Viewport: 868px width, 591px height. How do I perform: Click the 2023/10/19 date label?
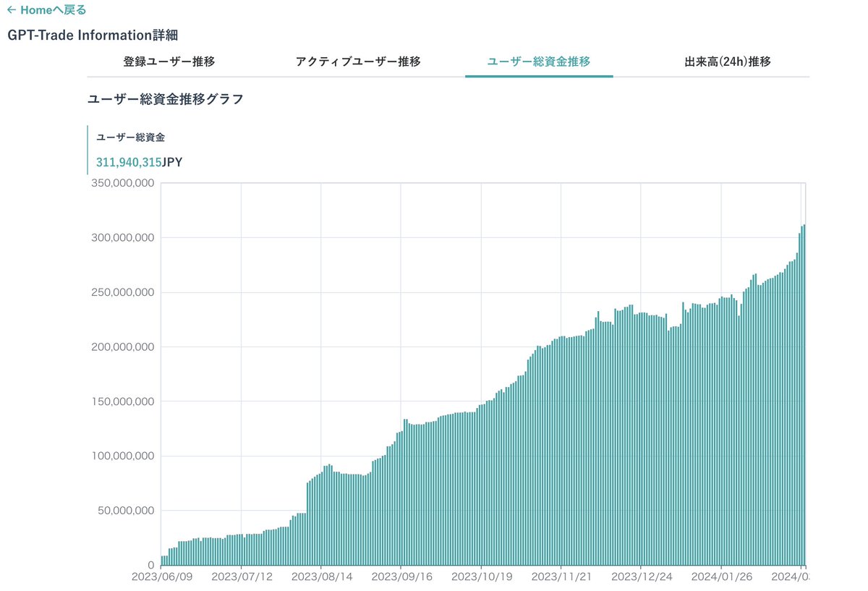483,577
